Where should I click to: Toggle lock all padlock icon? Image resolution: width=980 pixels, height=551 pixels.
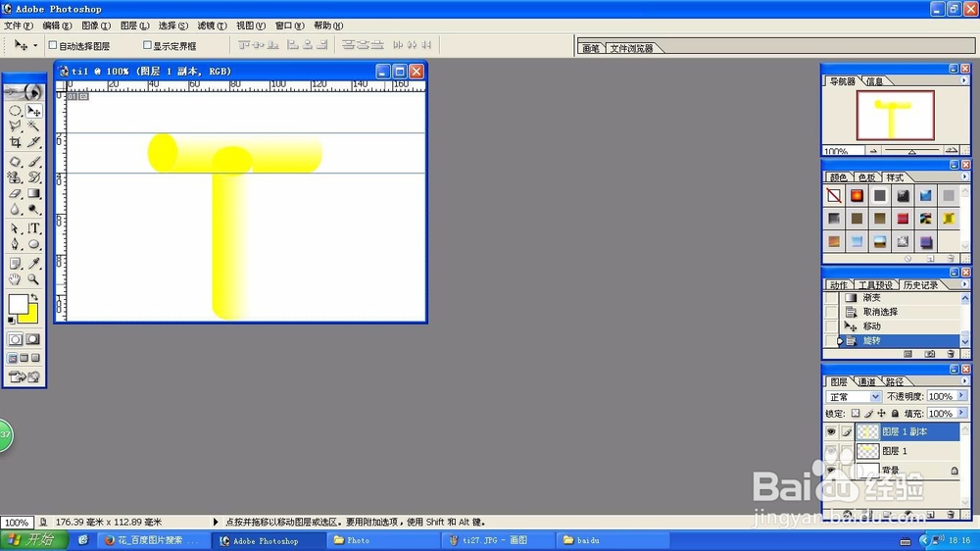(x=895, y=414)
